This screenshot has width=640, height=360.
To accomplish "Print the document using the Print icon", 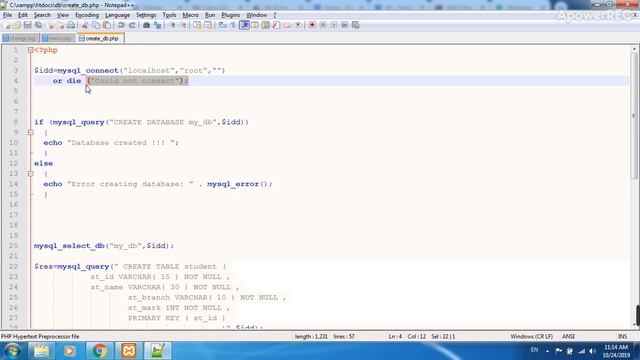I will point(71,25).
